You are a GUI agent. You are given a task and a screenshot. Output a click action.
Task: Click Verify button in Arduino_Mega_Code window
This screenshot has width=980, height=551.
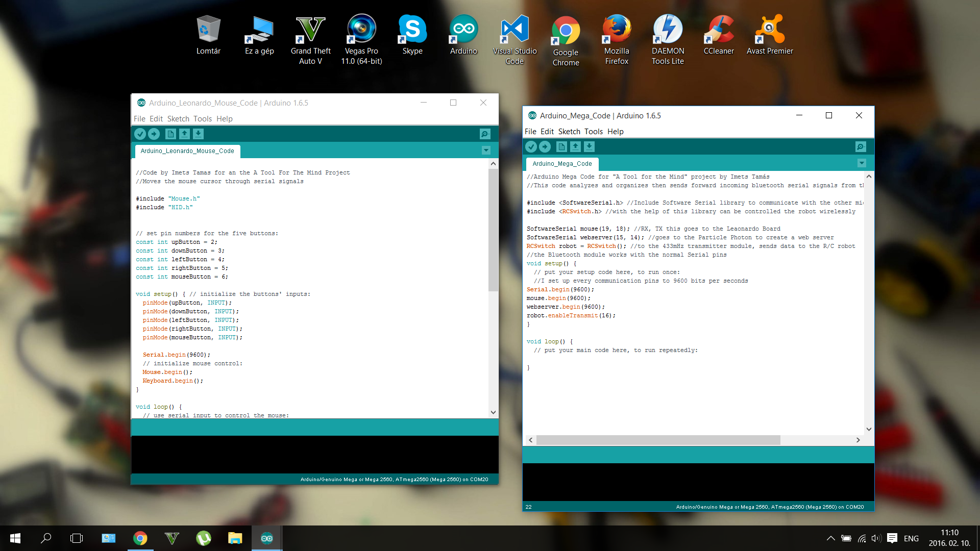coord(531,147)
